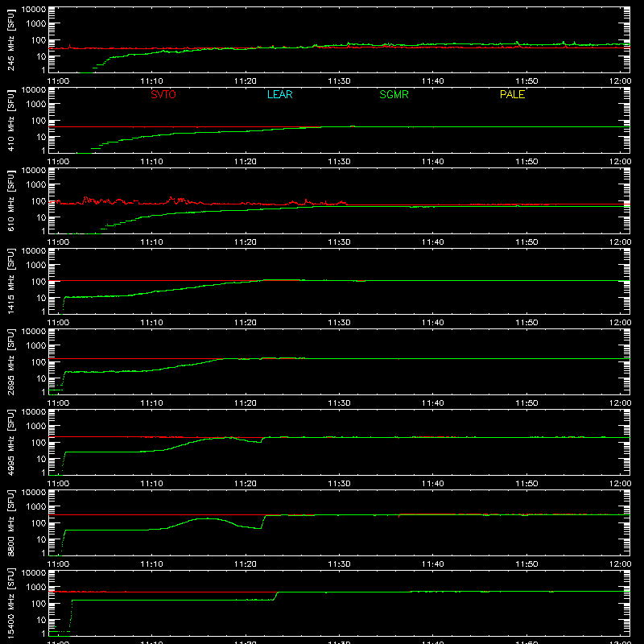
Task: Click the 11:00 tick of the 4995 MHz plot
Action: coord(58,484)
